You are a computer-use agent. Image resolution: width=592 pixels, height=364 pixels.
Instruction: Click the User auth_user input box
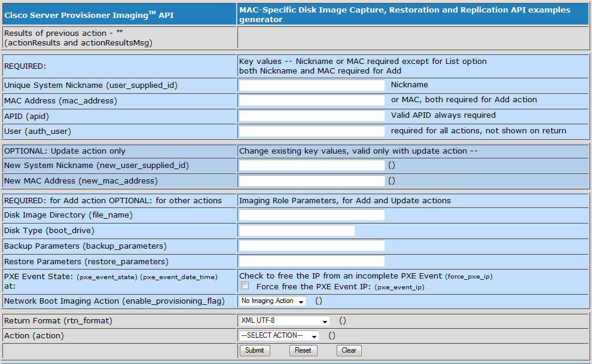(x=312, y=131)
